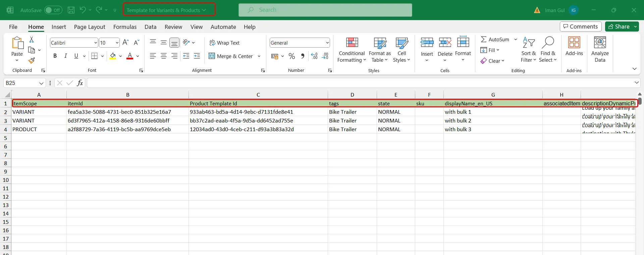The width and height of the screenshot is (644, 255).
Task: Toggle Wrap Text
Action: [x=224, y=43]
